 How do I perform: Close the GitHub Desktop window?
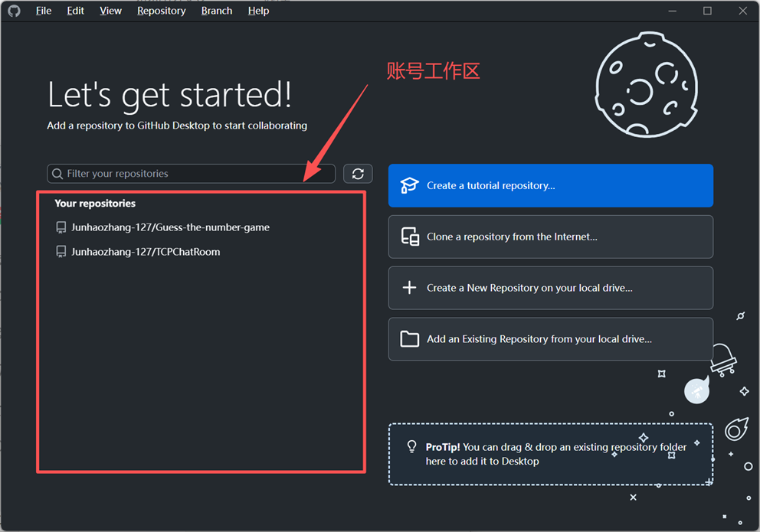coord(742,11)
